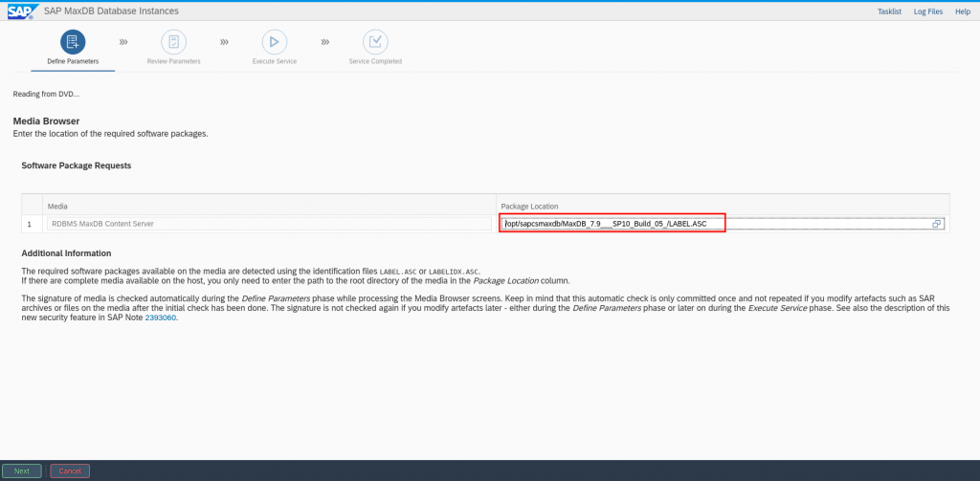
Task: Open the Log Files menu
Action: coord(927,11)
